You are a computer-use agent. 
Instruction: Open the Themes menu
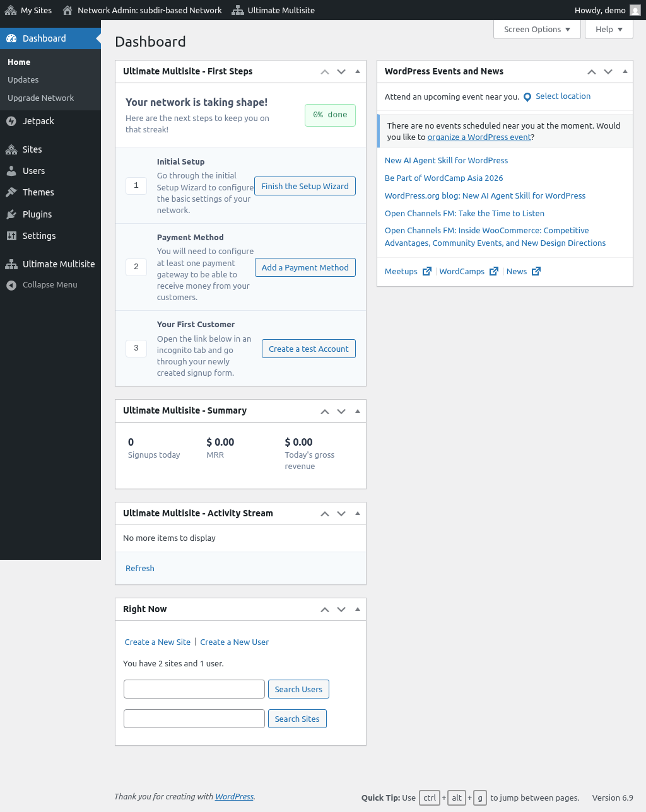click(x=50, y=192)
